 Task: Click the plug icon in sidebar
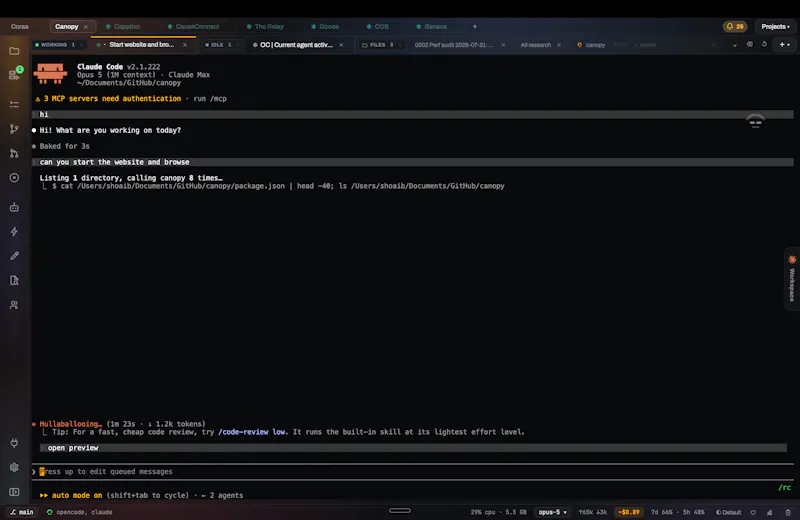(14, 442)
